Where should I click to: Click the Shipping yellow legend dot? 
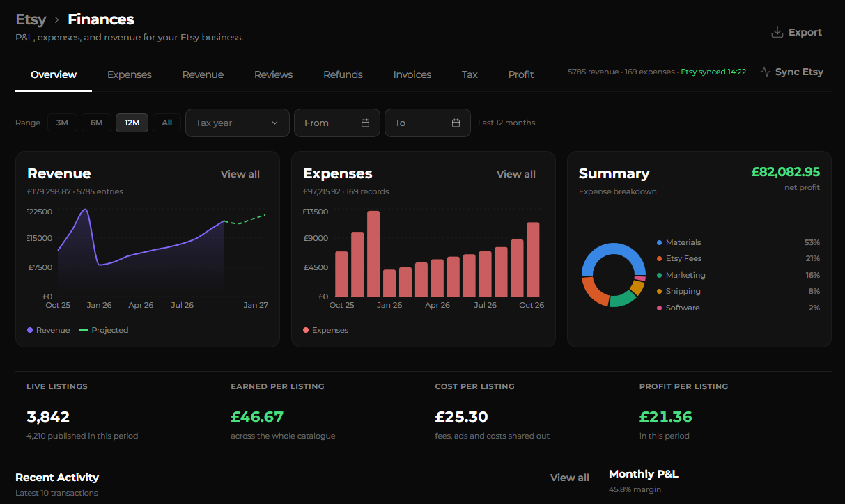tap(659, 292)
